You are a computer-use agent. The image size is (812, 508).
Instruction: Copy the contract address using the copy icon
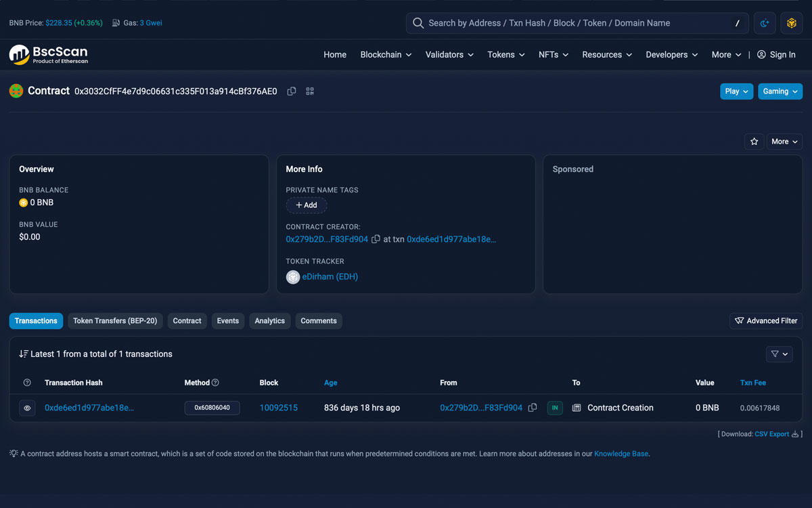291,91
